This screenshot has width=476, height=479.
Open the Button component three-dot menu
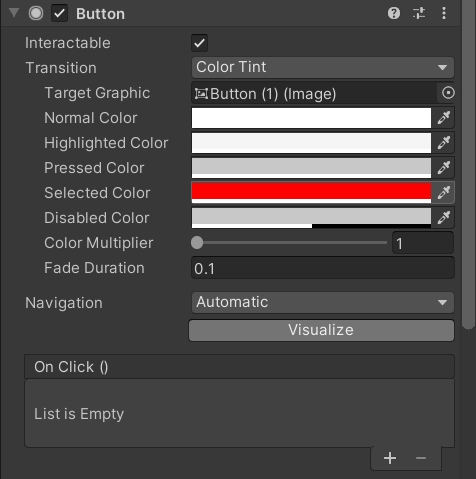444,13
